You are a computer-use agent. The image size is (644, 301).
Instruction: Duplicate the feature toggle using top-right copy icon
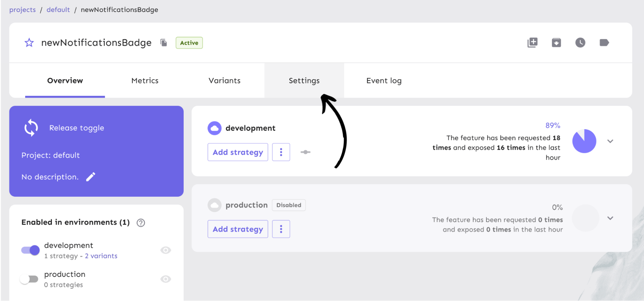(532, 42)
